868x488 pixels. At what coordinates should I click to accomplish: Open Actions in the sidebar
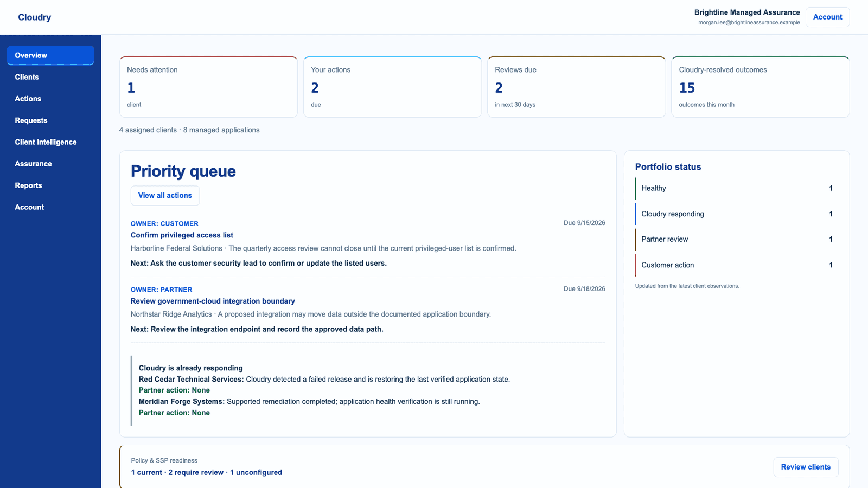[50, 99]
